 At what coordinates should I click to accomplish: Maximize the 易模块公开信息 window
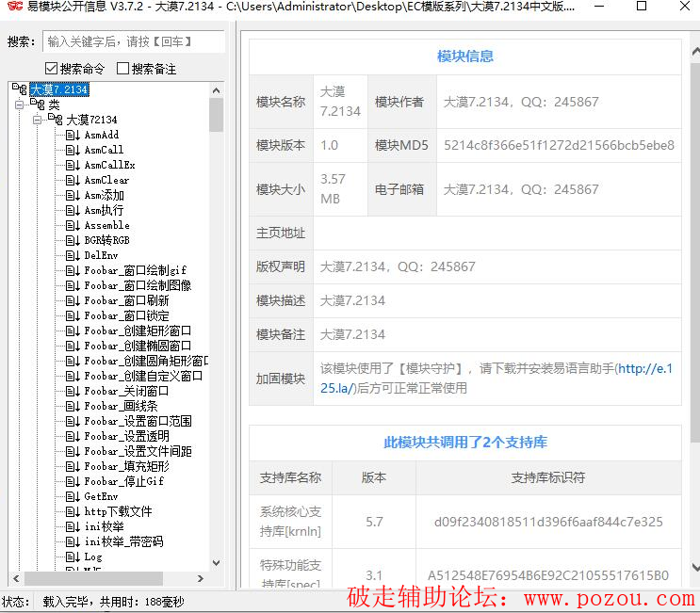click(x=642, y=7)
